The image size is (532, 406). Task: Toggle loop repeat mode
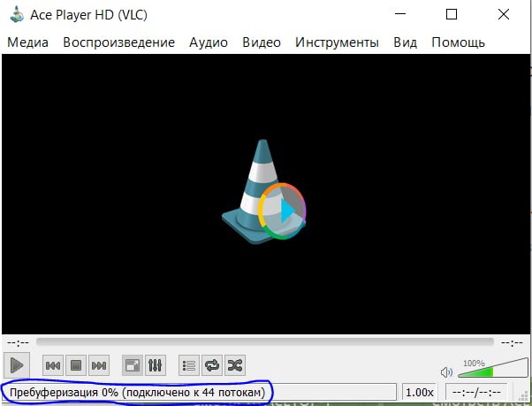tap(212, 365)
